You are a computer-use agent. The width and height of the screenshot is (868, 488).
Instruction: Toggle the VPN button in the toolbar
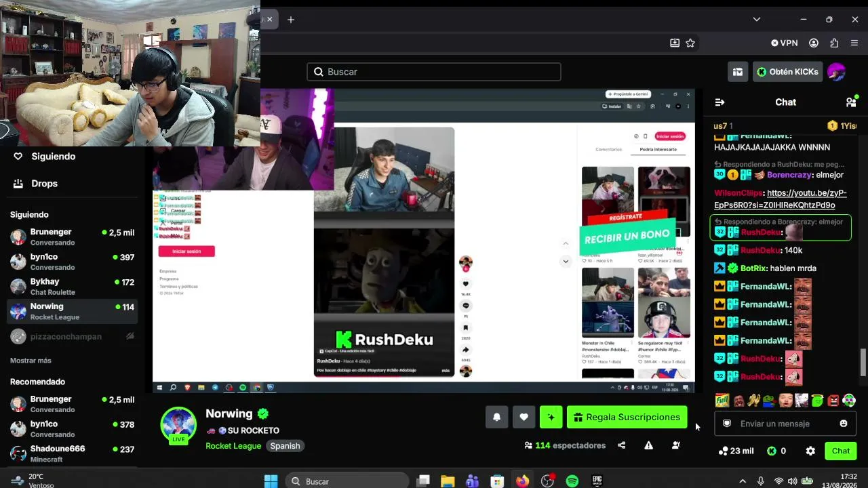pyautogui.click(x=785, y=43)
